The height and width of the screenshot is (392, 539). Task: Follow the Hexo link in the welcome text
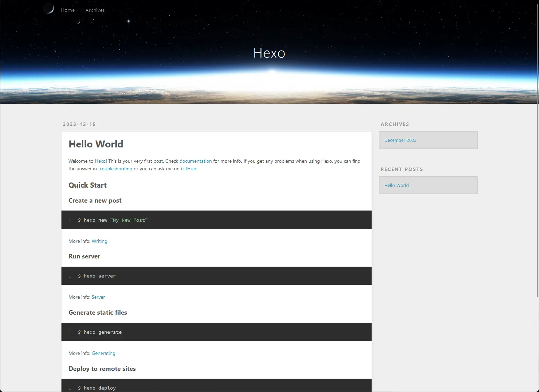(x=100, y=161)
